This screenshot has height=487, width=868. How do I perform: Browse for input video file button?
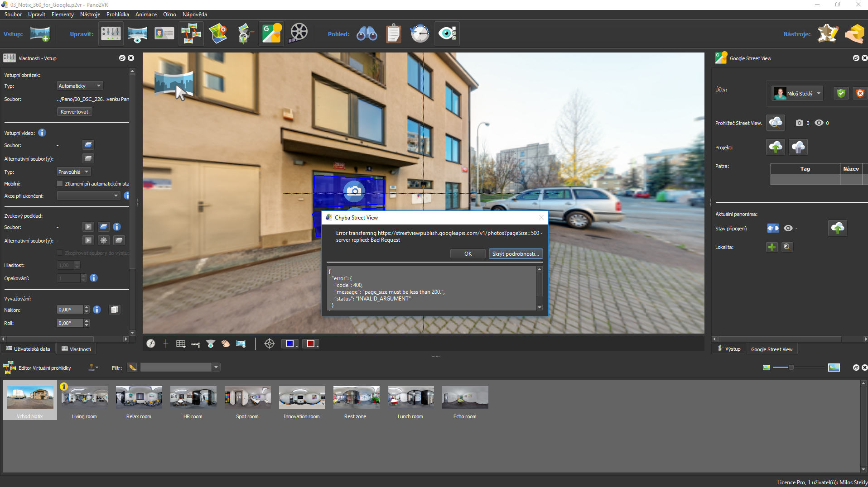[88, 145]
